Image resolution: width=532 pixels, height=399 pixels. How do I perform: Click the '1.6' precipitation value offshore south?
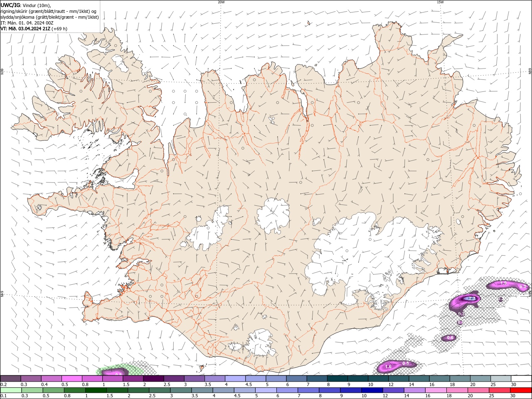(389, 367)
